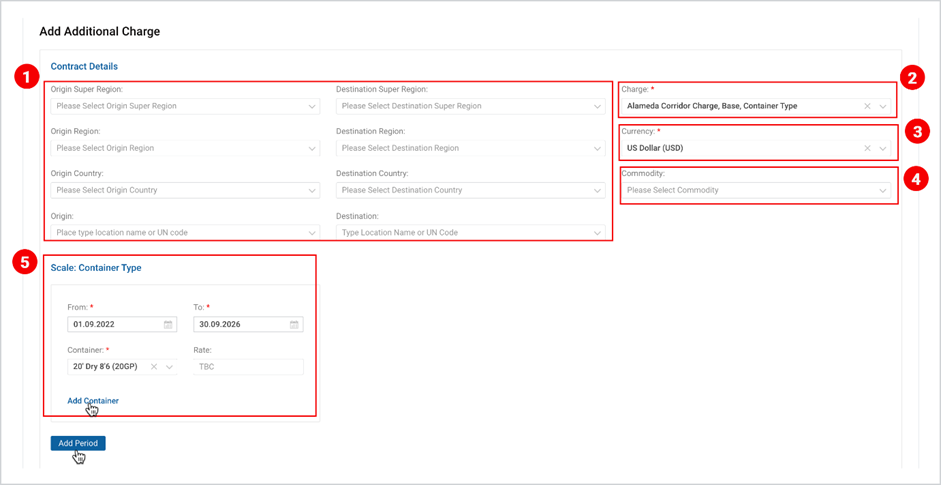
Task: Click the US Dollar (USD) value
Action: pyautogui.click(x=655, y=148)
